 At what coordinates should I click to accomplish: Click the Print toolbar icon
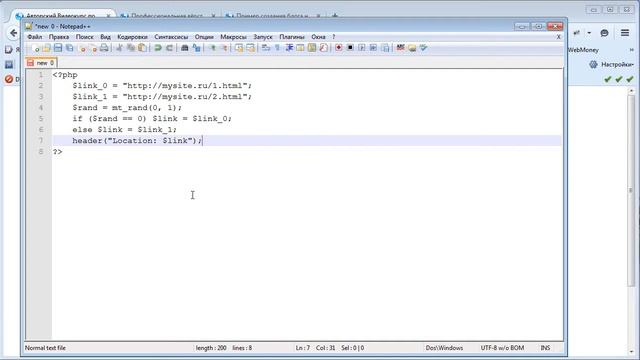pyautogui.click(x=104, y=48)
